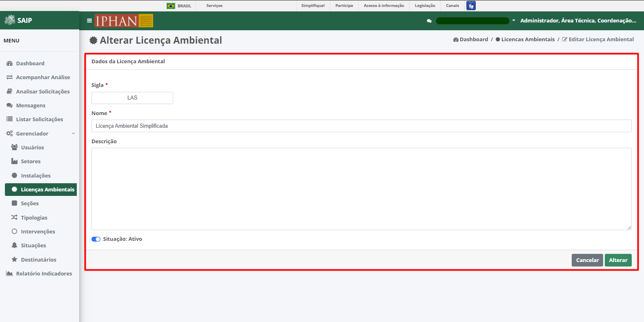644x322 pixels.
Task: Open Tipologias submenu item
Action: [34, 218]
